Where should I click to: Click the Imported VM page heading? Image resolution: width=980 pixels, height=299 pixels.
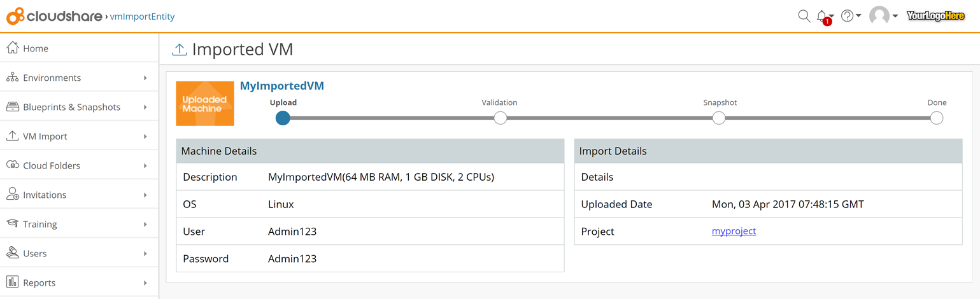click(243, 49)
